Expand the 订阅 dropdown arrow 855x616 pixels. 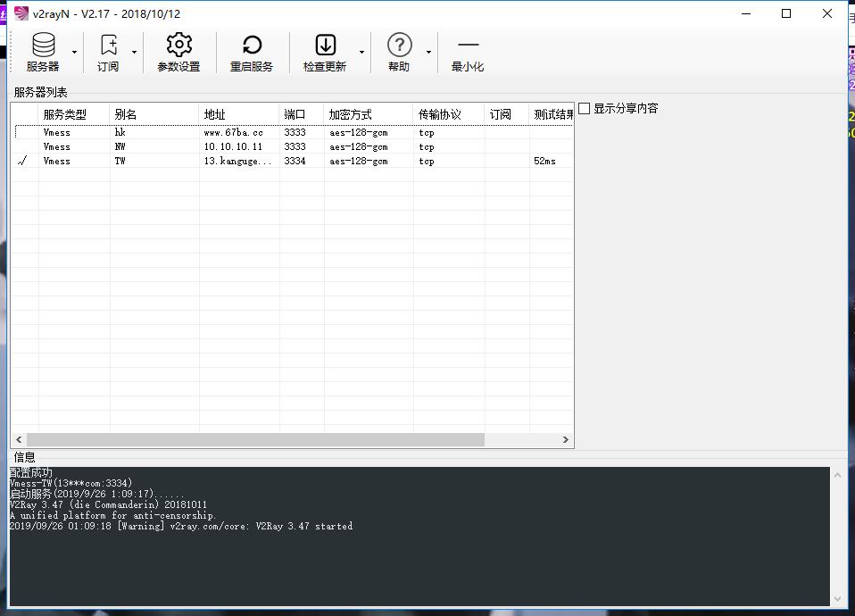[135, 53]
